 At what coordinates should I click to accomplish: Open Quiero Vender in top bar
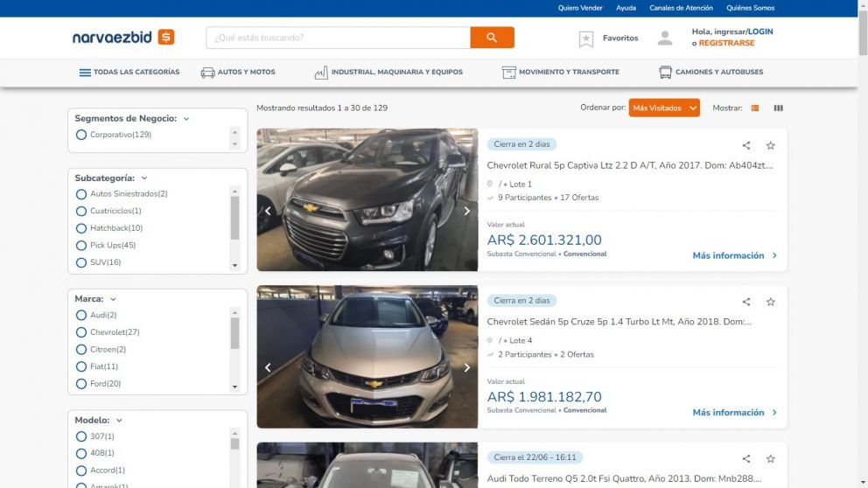click(x=580, y=8)
